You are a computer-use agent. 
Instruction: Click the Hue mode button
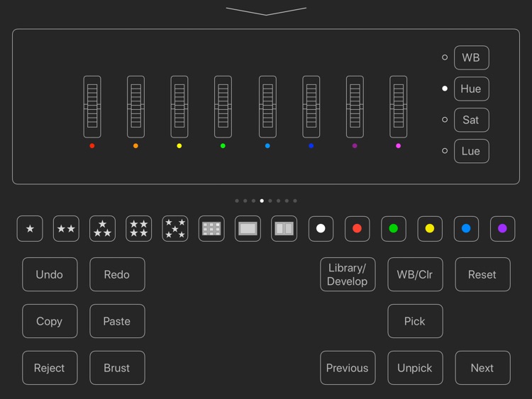472,89
